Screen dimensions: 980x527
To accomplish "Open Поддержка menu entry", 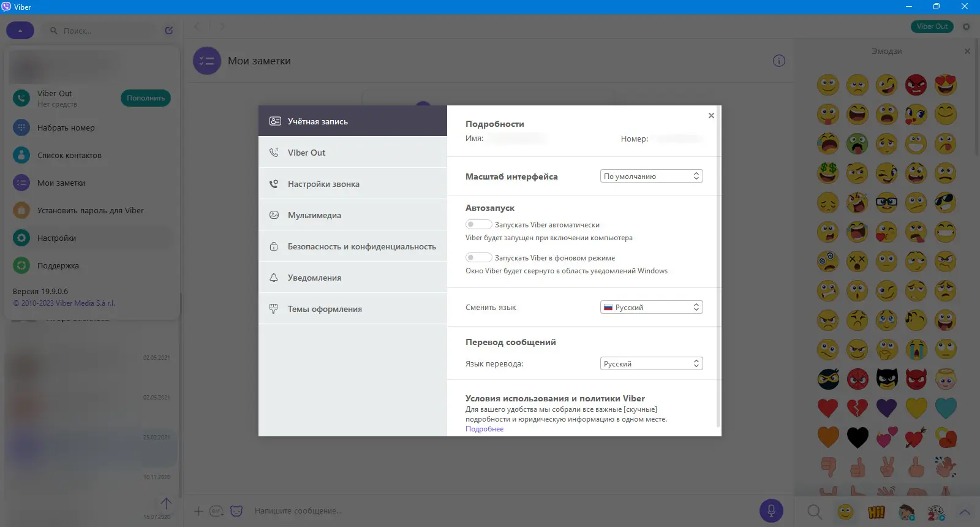I will click(x=92, y=266).
